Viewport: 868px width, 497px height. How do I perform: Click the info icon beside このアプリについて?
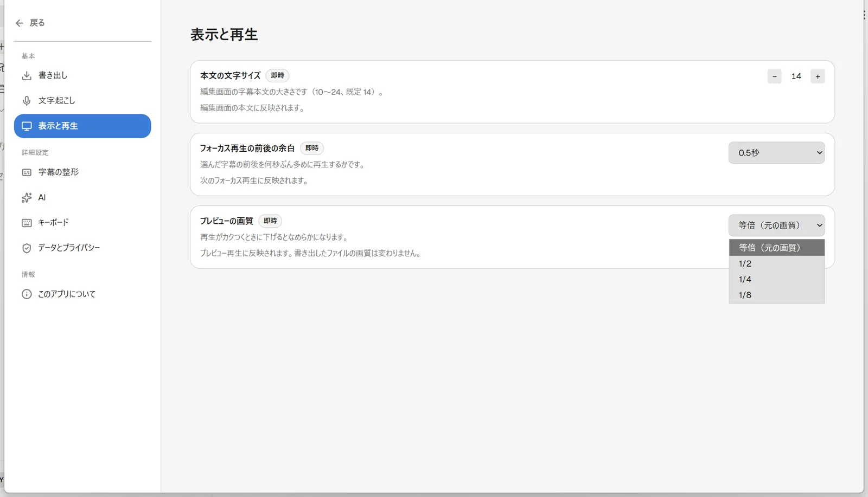point(27,294)
